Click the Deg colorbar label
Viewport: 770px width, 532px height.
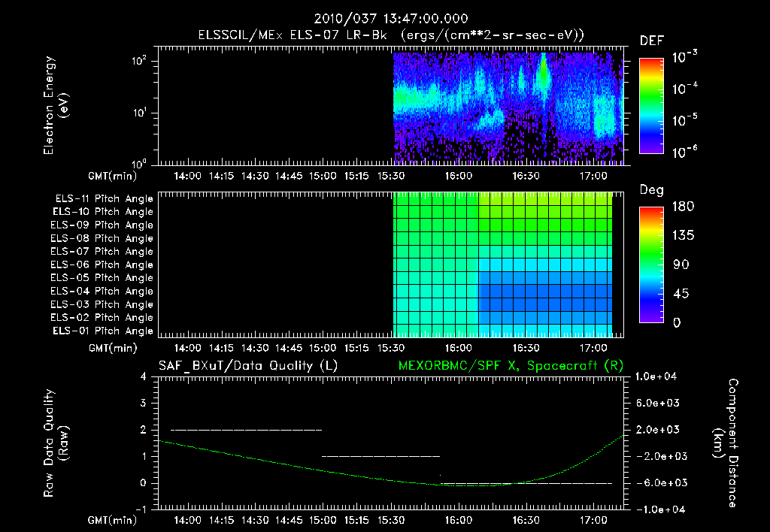pyautogui.click(x=651, y=190)
